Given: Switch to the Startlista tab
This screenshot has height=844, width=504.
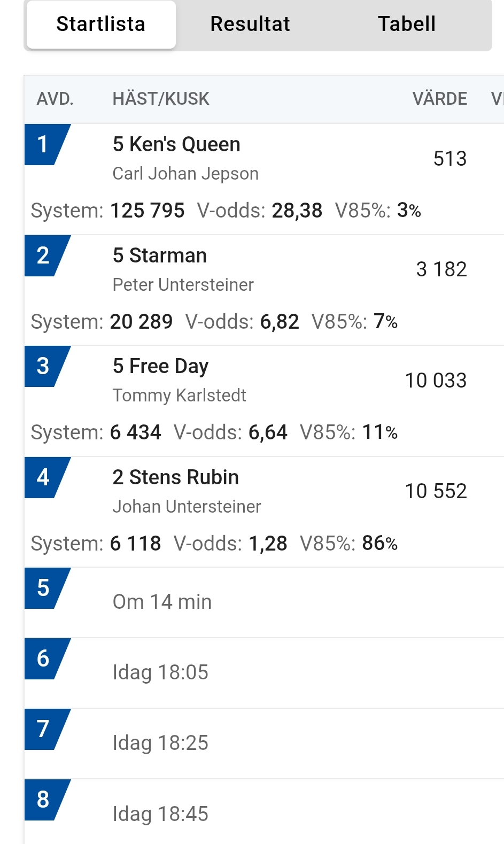Looking at the screenshot, I should point(101,25).
